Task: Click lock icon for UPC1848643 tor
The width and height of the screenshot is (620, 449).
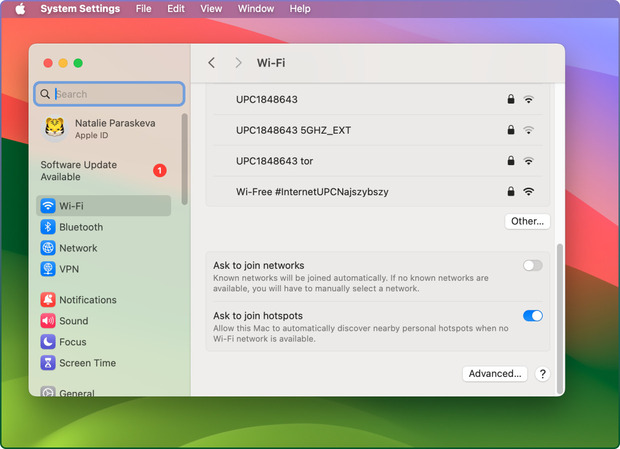Action: [x=511, y=160]
